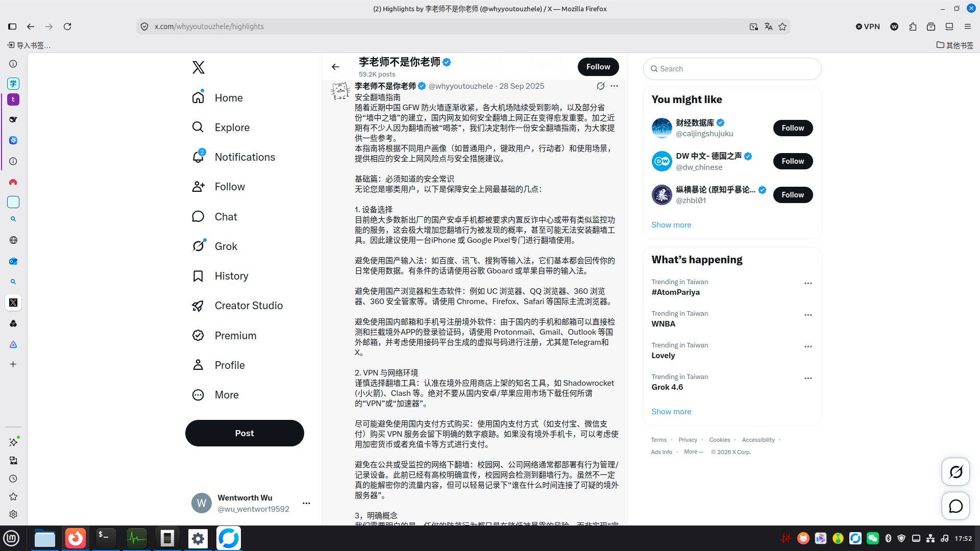
Task: Follow 李老师不是你老师 via header button
Action: tap(598, 67)
